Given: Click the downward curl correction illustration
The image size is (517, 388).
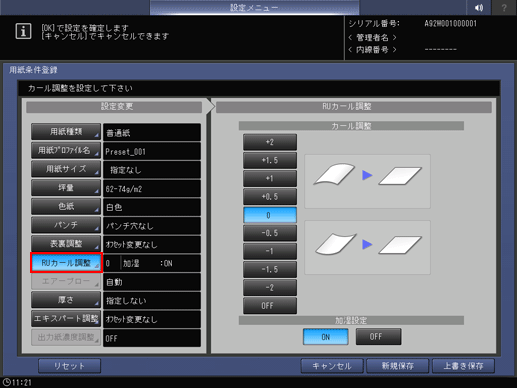Looking at the screenshot, I should (x=367, y=247).
